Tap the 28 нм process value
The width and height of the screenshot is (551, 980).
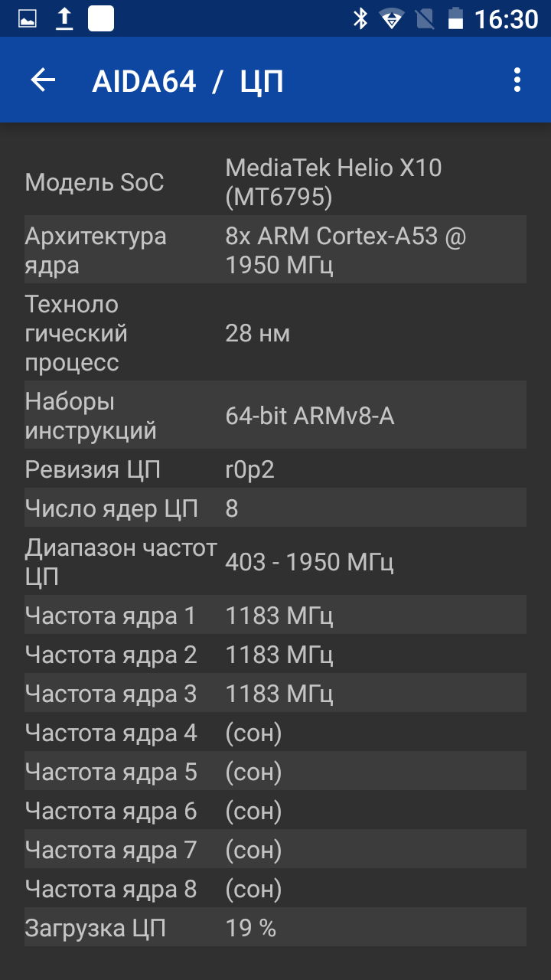[x=257, y=333]
